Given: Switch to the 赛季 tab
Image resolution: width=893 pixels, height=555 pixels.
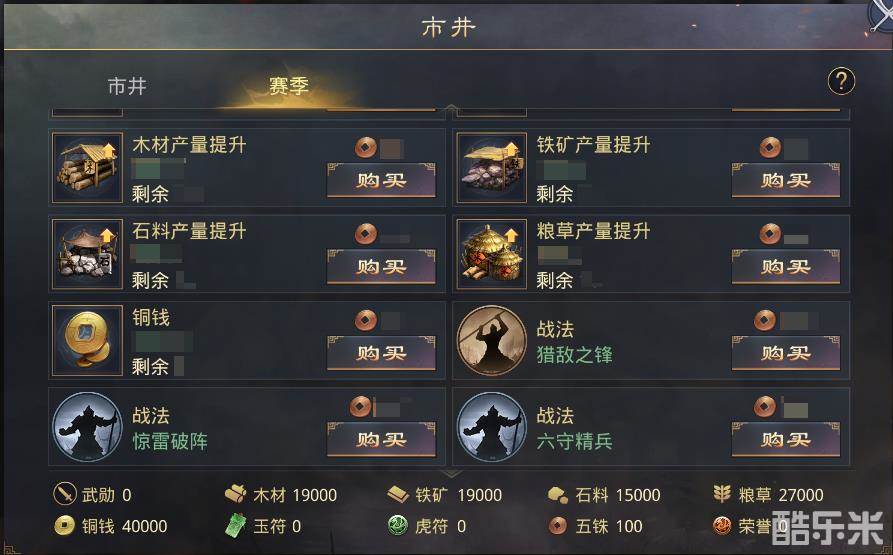Looking at the screenshot, I should (x=289, y=87).
